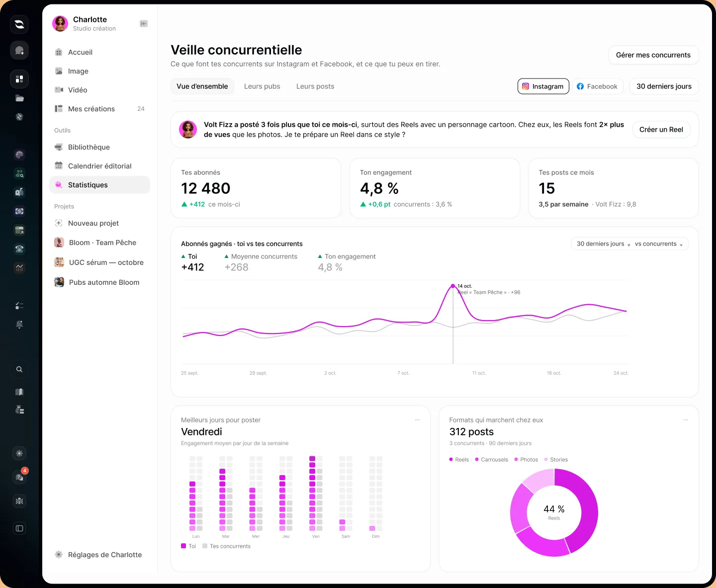The image size is (716, 588).
Task: Click the 14 oct. peak marker on chart
Action: pyautogui.click(x=453, y=286)
